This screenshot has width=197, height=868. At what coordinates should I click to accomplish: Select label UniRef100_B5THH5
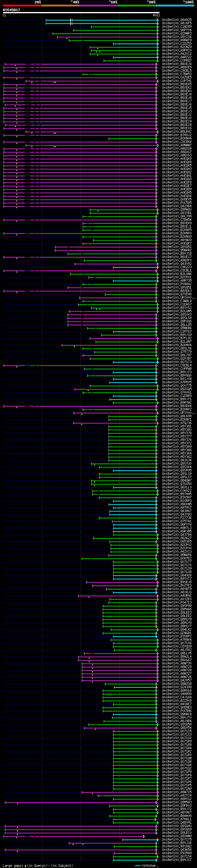(x=177, y=494)
